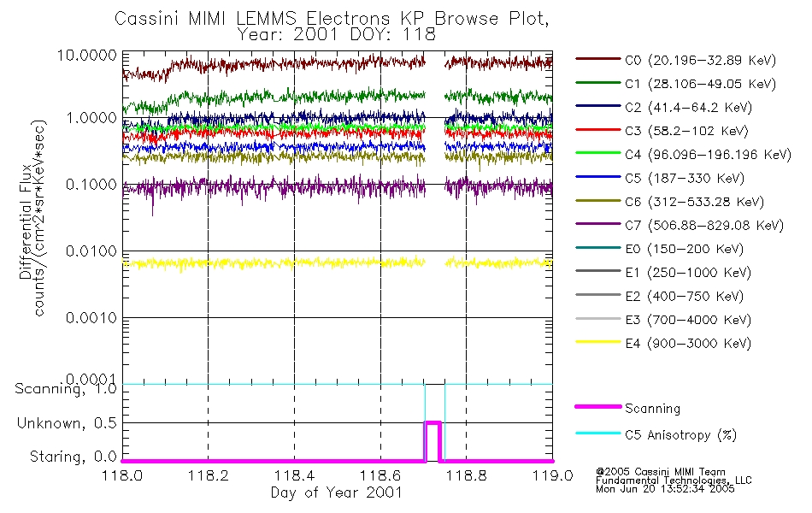Image resolution: width=812 pixels, height=513 pixels.
Task: Click the x-axis tick label 118.4
Action: pos(294,475)
